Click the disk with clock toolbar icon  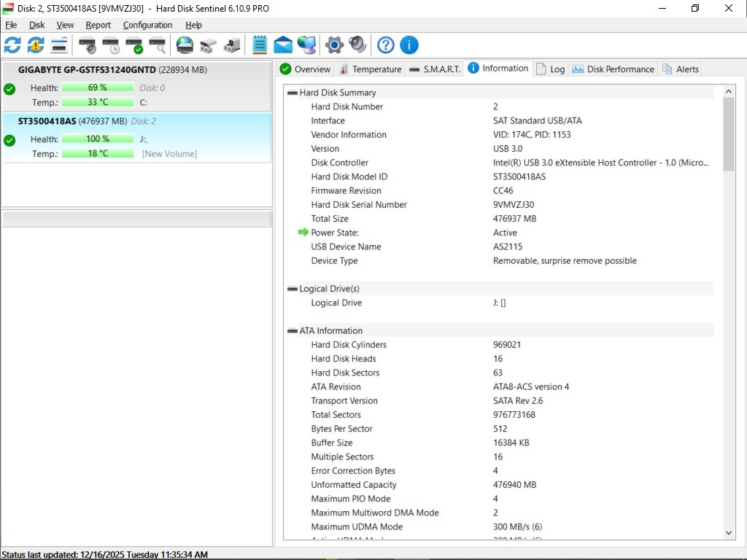(111, 45)
